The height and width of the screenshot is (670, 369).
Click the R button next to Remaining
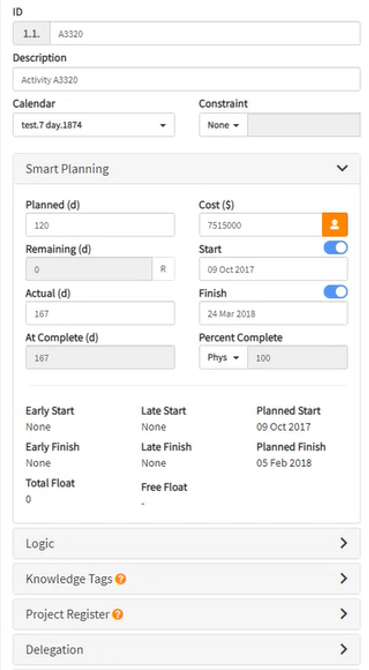click(x=163, y=269)
